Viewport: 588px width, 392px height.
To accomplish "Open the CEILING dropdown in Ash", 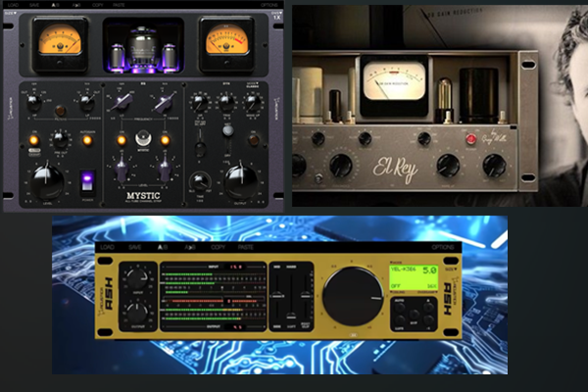I will pyautogui.click(x=398, y=292).
